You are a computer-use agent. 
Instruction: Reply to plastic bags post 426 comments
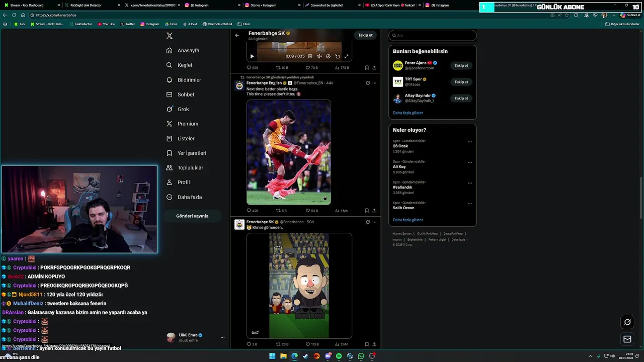point(253,211)
